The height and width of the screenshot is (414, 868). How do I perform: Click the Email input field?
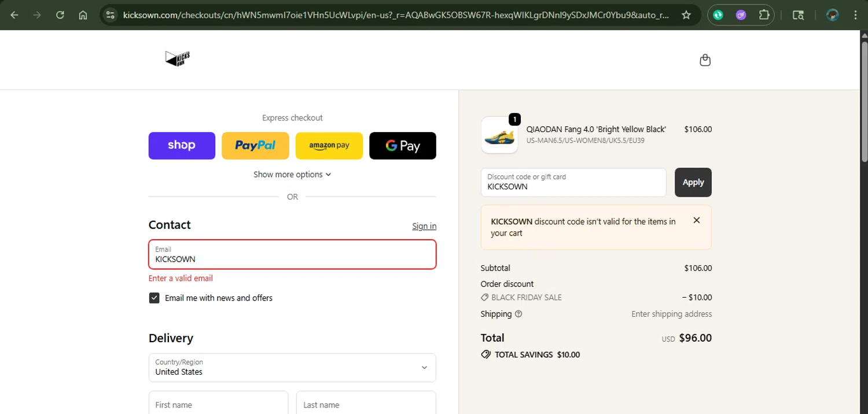(x=292, y=255)
